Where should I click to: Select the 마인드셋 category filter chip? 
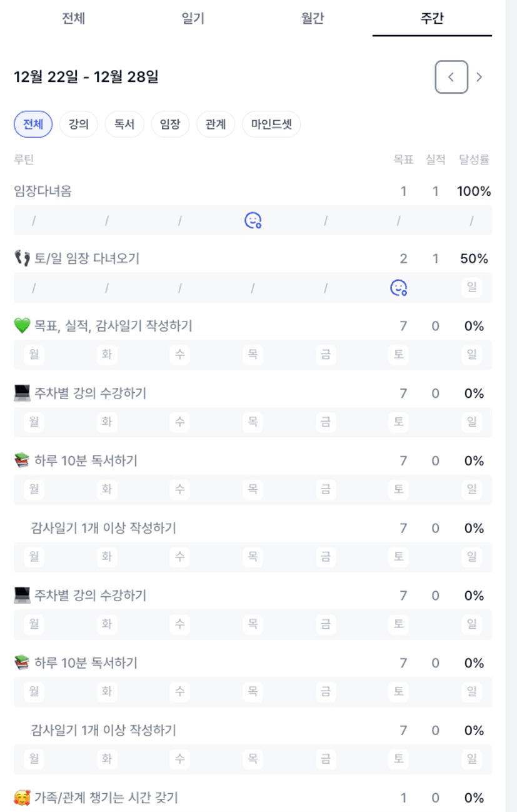(271, 124)
